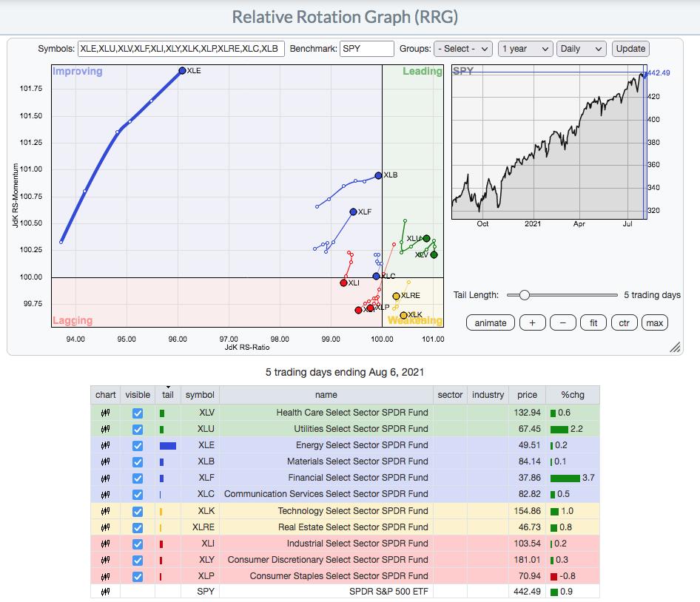Click the Financial Select Sector SPDR Fund name

[357, 478]
